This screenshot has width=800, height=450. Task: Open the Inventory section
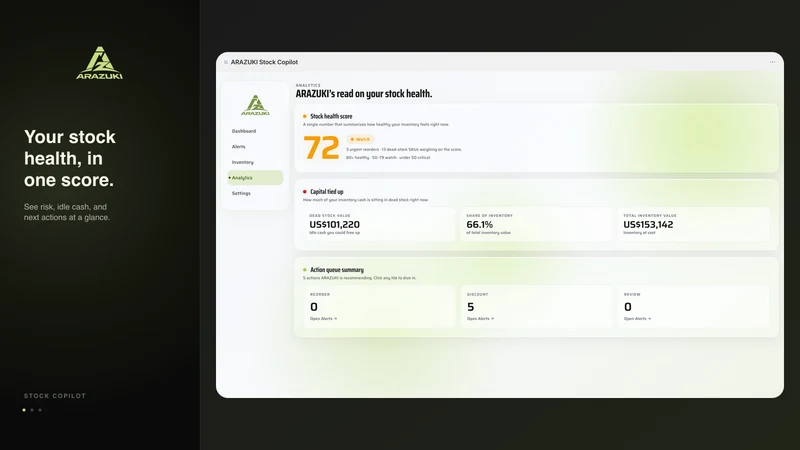click(242, 162)
